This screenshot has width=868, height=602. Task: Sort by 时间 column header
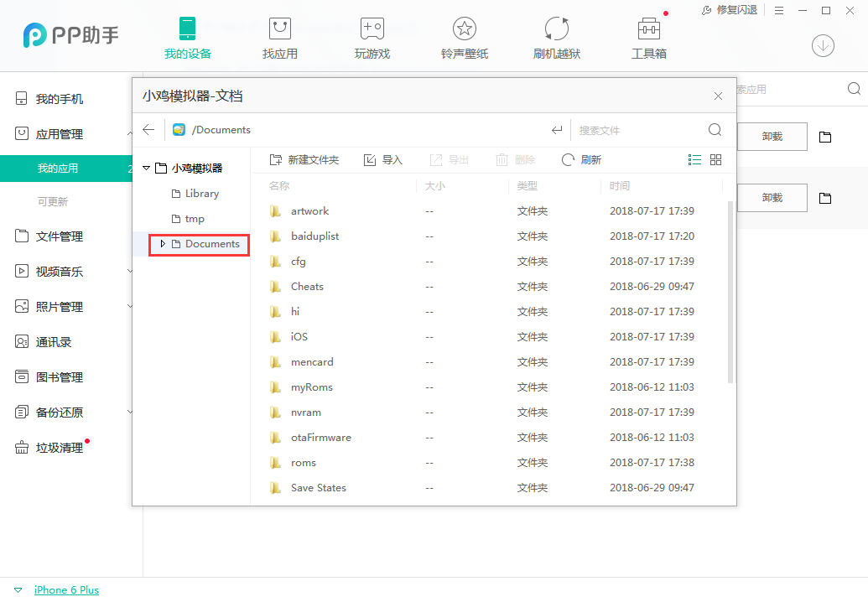(x=620, y=186)
